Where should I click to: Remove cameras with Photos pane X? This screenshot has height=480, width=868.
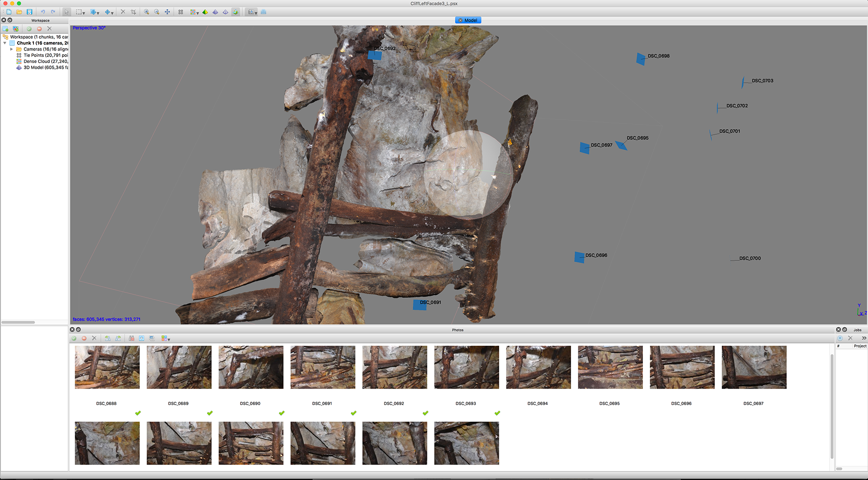point(94,338)
